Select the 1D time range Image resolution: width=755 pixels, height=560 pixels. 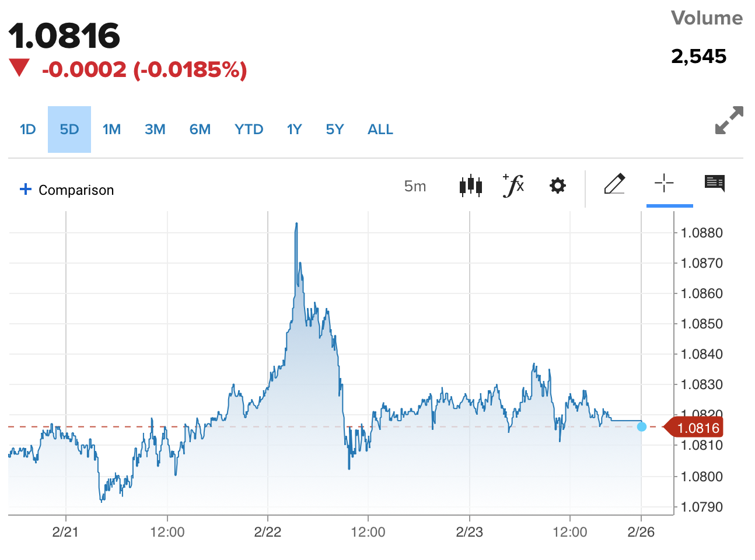(x=28, y=129)
